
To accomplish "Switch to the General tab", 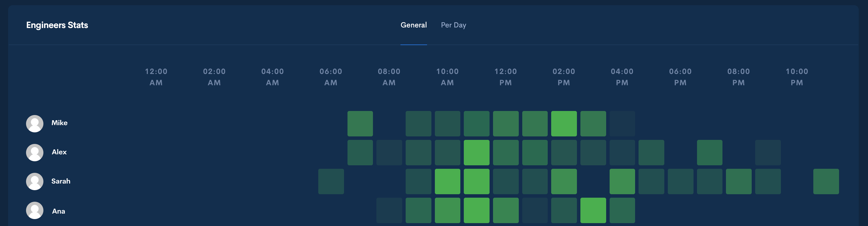I will point(413,25).
